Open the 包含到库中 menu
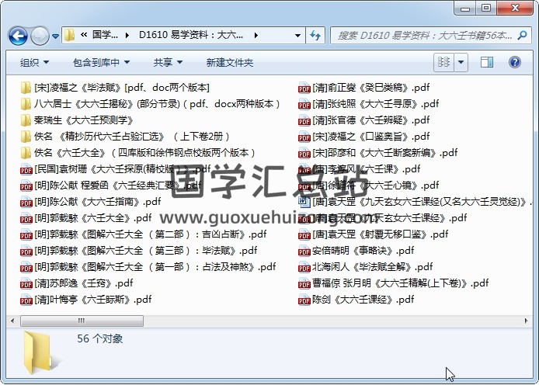 (x=102, y=63)
